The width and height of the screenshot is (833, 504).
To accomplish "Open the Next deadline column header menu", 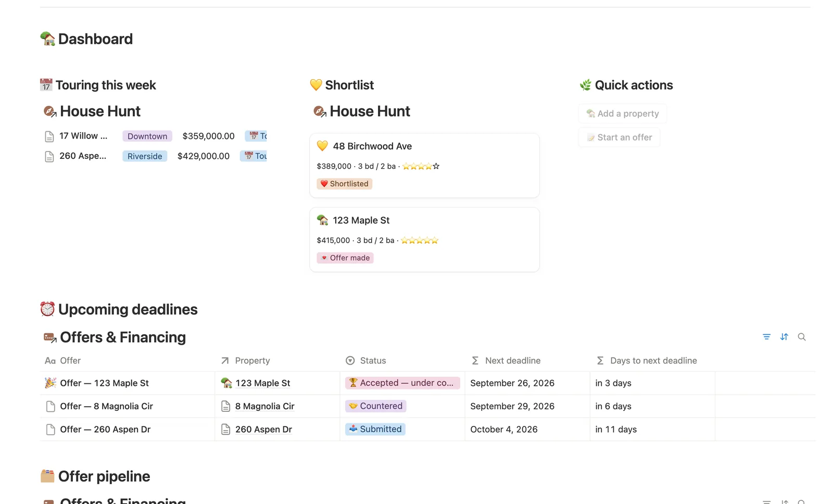I will click(527, 360).
